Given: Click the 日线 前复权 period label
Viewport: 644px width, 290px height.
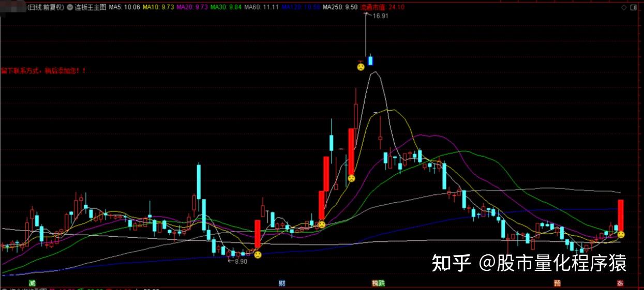Looking at the screenshot, I should point(46,8).
